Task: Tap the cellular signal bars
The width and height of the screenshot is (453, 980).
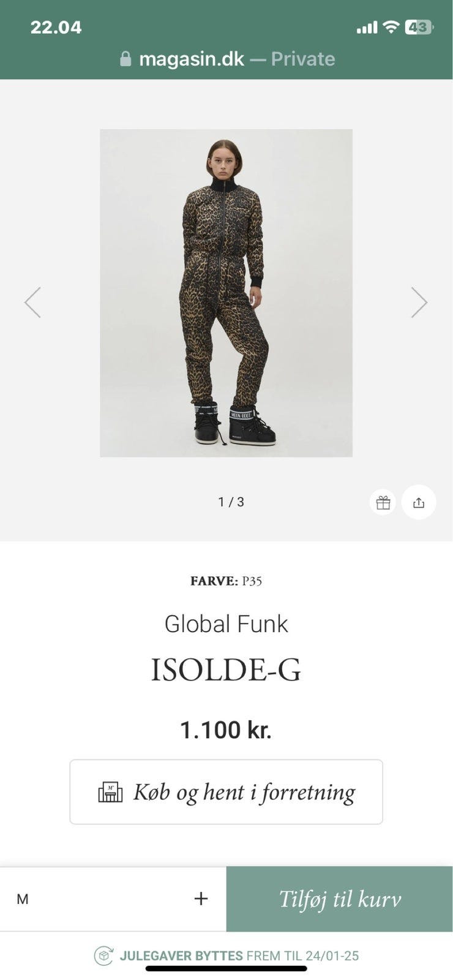Action: tap(367, 28)
